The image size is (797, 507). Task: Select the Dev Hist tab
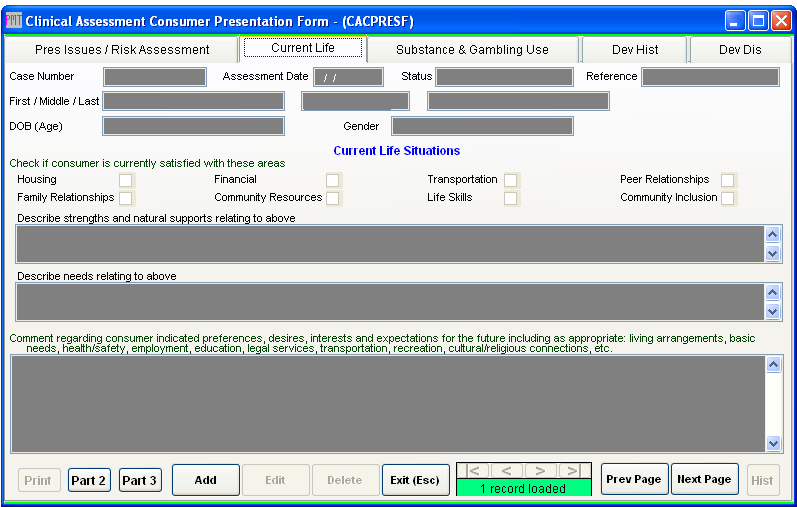(634, 50)
